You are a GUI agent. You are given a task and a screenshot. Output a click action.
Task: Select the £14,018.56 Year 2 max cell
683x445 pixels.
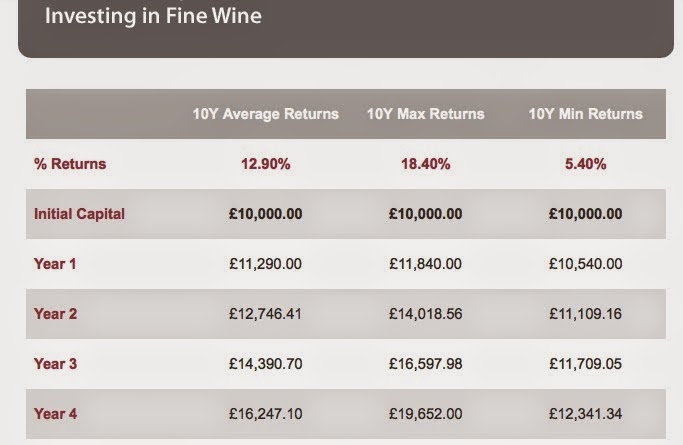(x=425, y=314)
